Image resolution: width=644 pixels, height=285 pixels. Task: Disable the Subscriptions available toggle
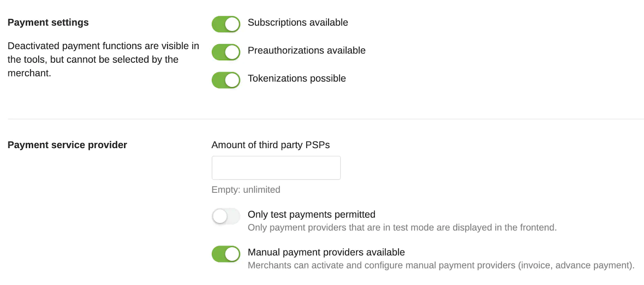coord(226,24)
